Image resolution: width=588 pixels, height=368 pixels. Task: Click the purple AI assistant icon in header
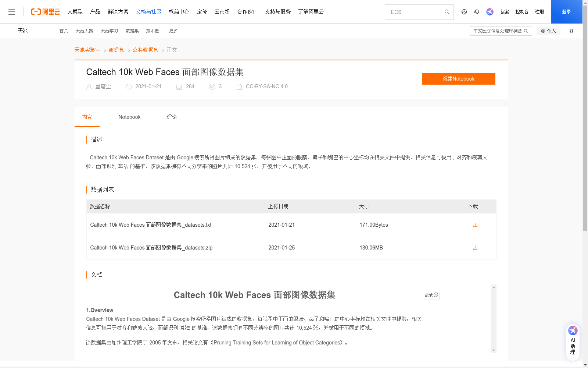(x=490, y=12)
